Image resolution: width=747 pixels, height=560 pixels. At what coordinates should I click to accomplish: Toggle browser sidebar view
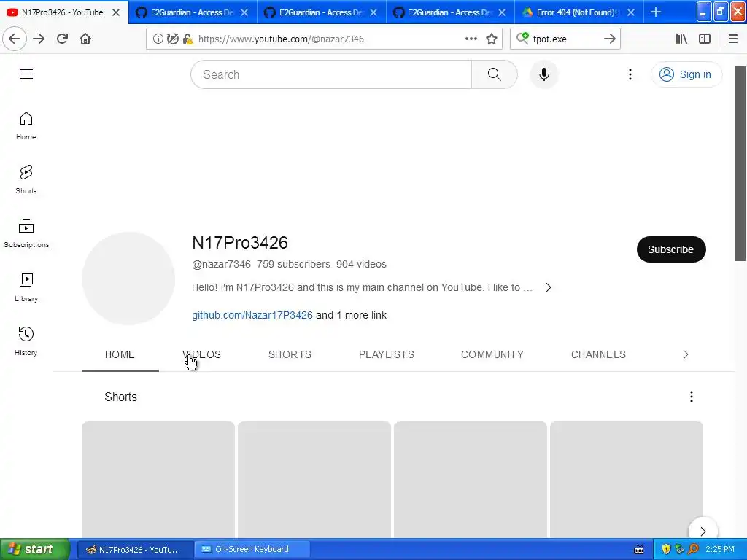tap(705, 39)
